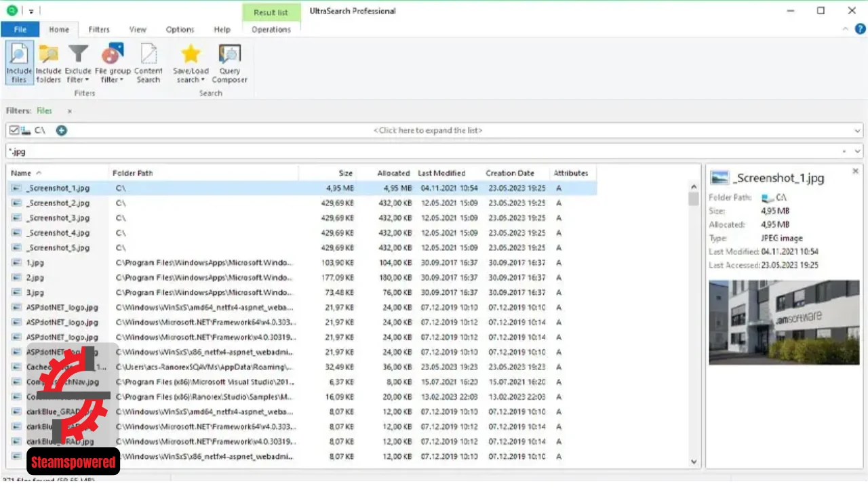Screen dimensions: 868x488
Task: Click the 103,90 KB size cell
Action: tap(337, 263)
